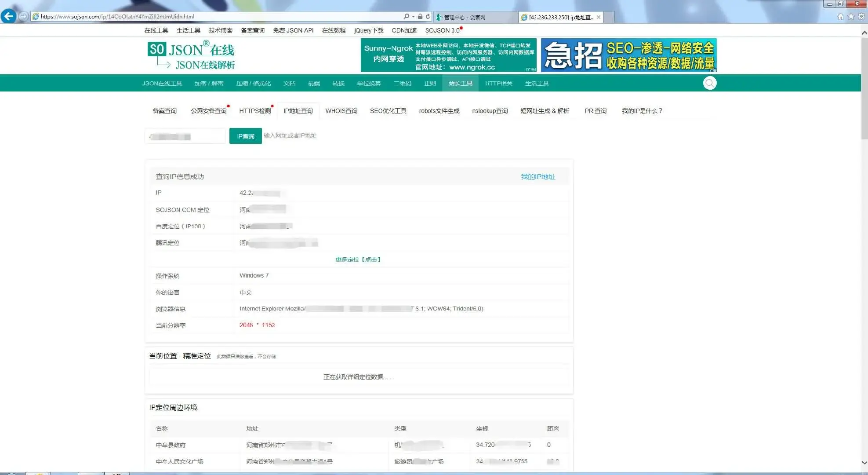Open the JSON在线工具 navbar menu
868x475 pixels.
162,83
